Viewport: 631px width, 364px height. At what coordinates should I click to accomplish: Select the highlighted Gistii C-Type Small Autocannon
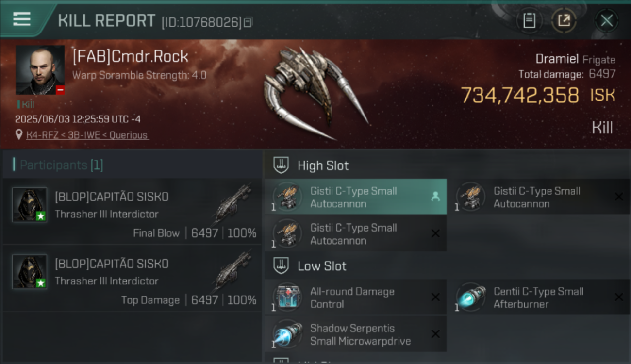coord(355,197)
